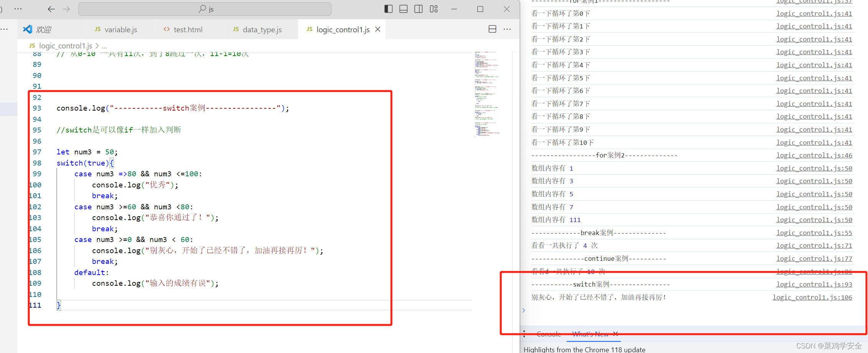Screen dimensions: 868x353
Task: Open the logic_control1.js:55 source link
Action: [814, 233]
